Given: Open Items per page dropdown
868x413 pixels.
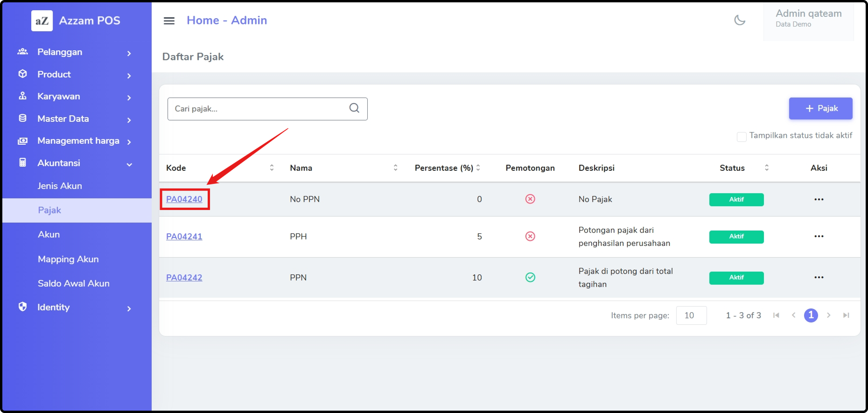Looking at the screenshot, I should [691, 315].
